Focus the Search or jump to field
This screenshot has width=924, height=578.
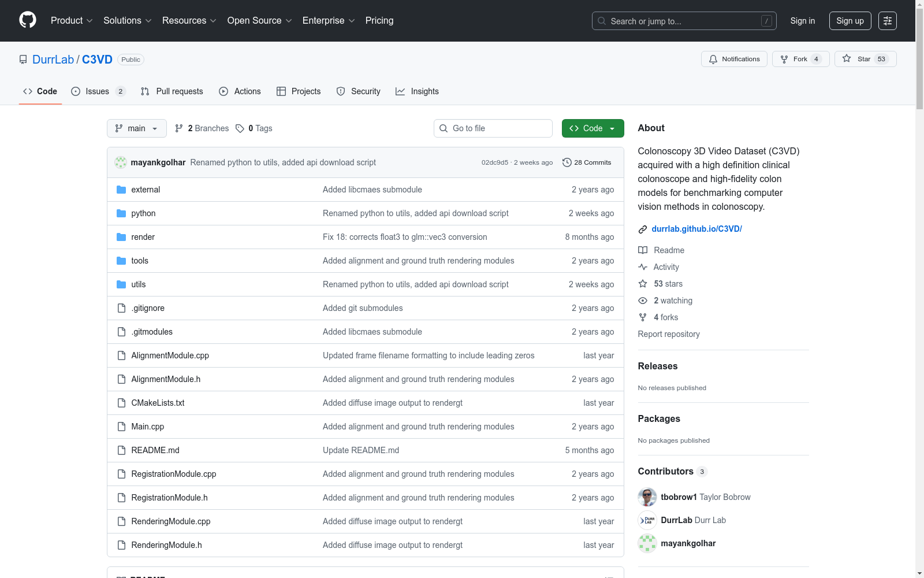point(684,21)
